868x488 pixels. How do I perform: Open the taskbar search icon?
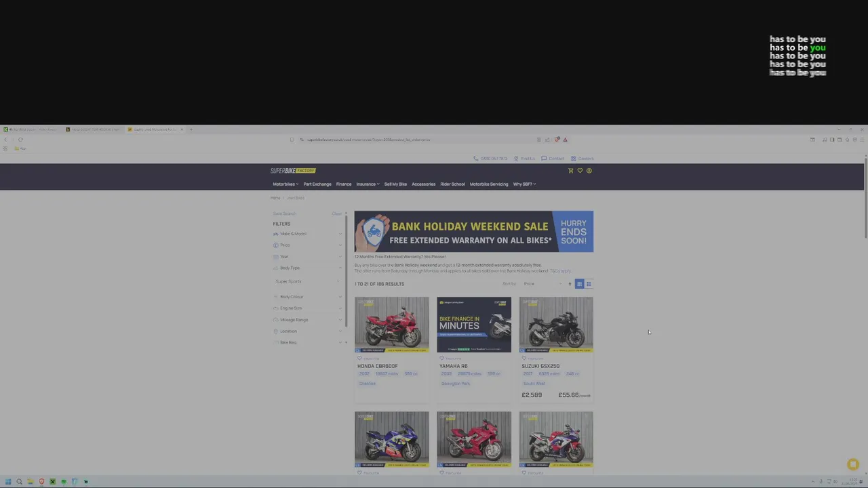(19, 482)
